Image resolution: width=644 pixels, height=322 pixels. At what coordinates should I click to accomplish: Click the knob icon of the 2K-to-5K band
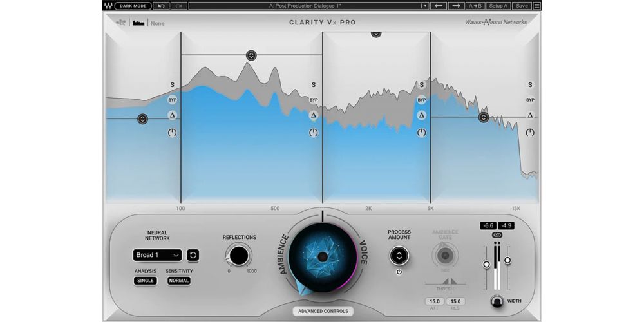coord(421,133)
